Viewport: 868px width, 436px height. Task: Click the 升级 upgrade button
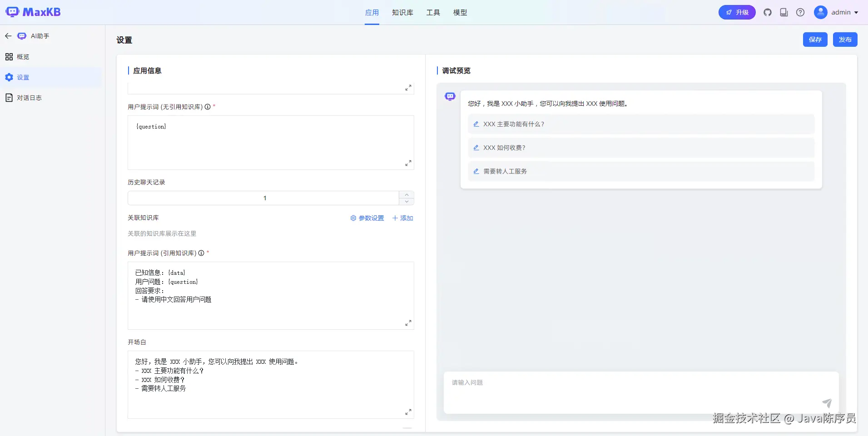click(x=737, y=12)
